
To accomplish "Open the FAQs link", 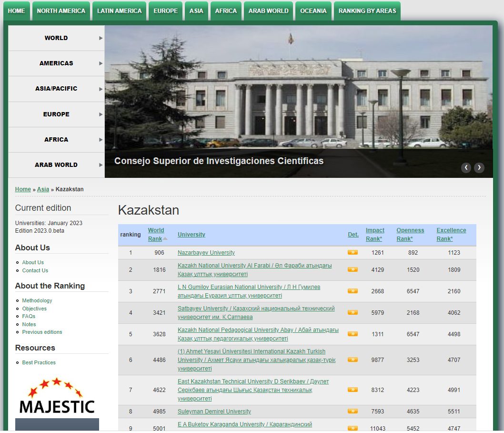I will point(29,316).
